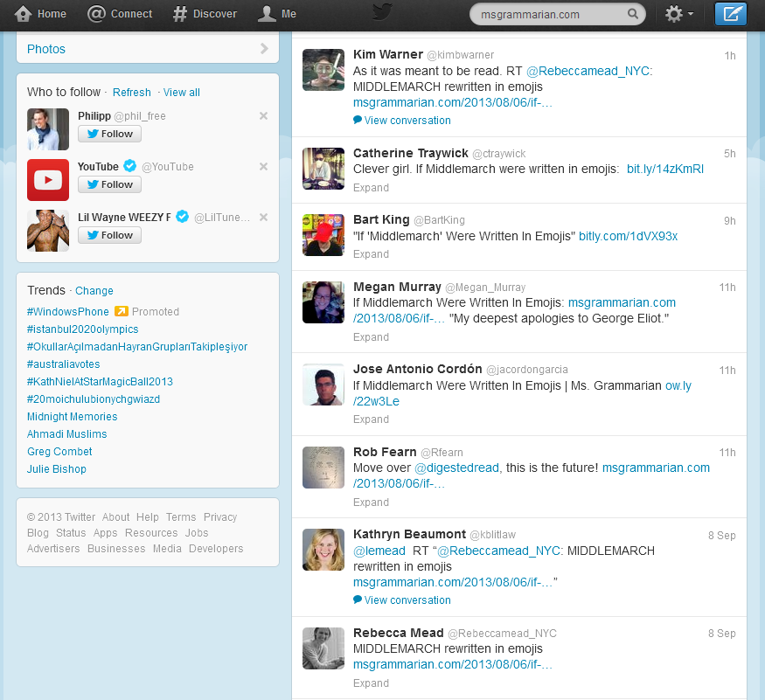Click the search magnifier icon
The width and height of the screenshot is (765, 700).
pos(633,15)
